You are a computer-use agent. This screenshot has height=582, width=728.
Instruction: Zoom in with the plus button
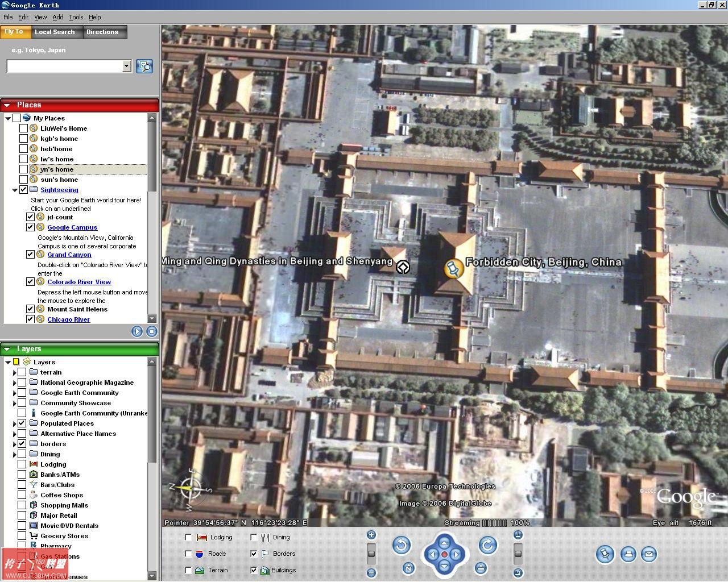click(371, 535)
